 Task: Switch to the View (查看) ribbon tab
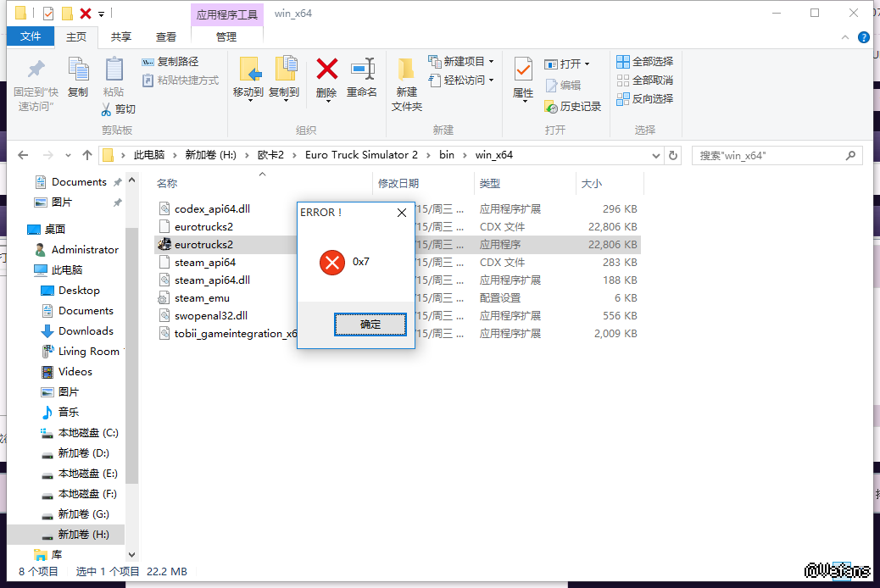point(166,37)
